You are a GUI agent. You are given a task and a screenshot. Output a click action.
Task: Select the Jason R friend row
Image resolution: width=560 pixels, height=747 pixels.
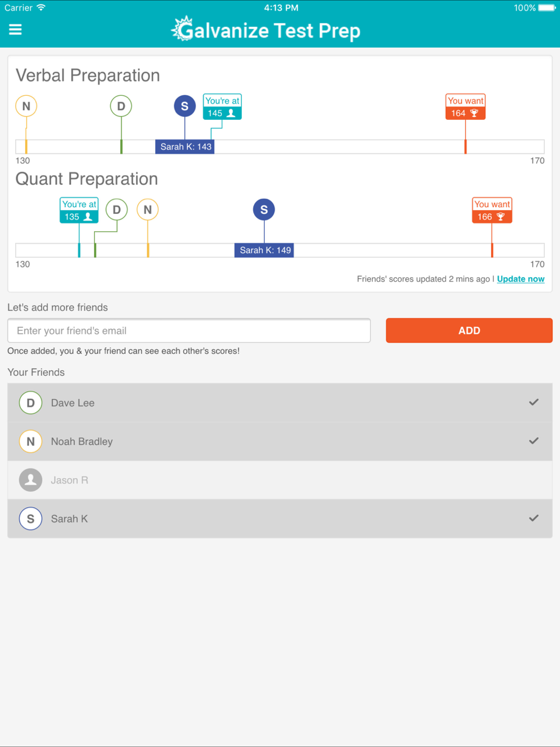280,480
